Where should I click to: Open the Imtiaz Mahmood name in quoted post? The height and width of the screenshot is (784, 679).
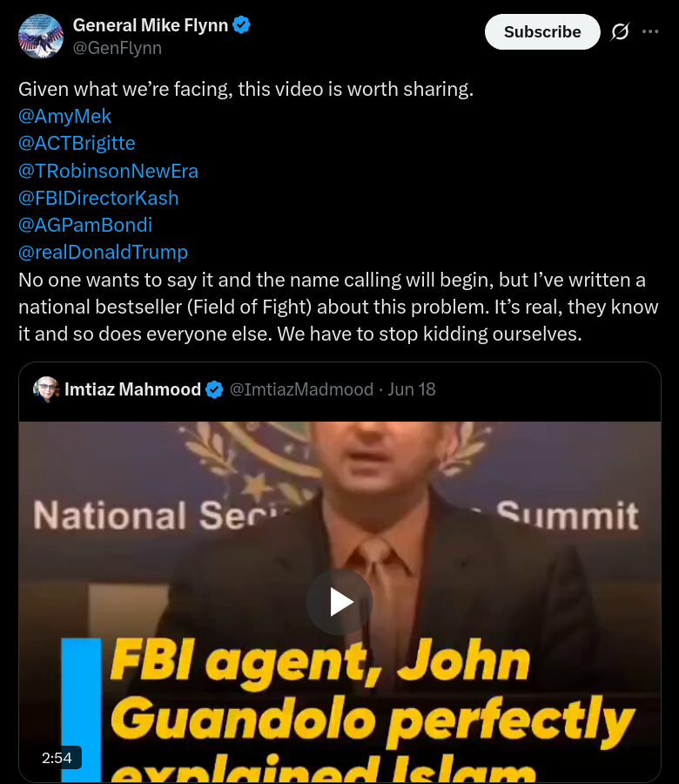click(132, 389)
